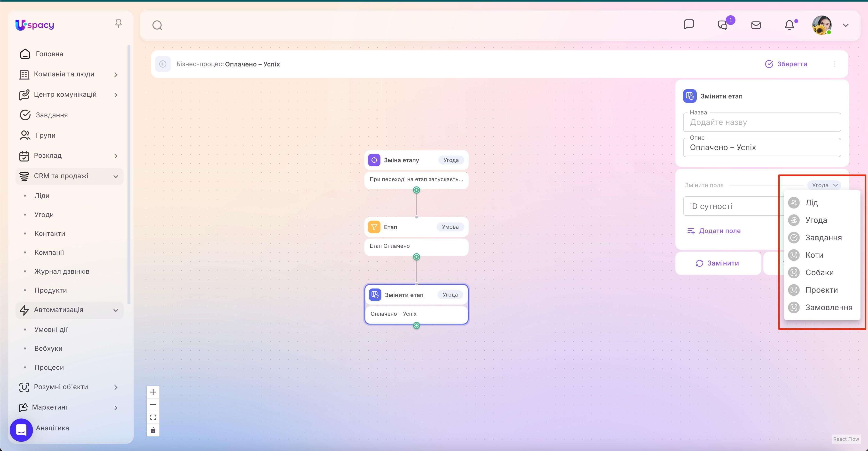Pin the sidebar using the pin icon
This screenshot has width=868, height=451.
(x=118, y=23)
